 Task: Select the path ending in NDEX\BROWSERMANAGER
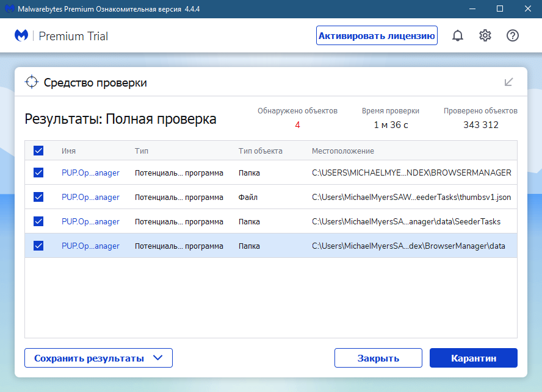(411, 173)
